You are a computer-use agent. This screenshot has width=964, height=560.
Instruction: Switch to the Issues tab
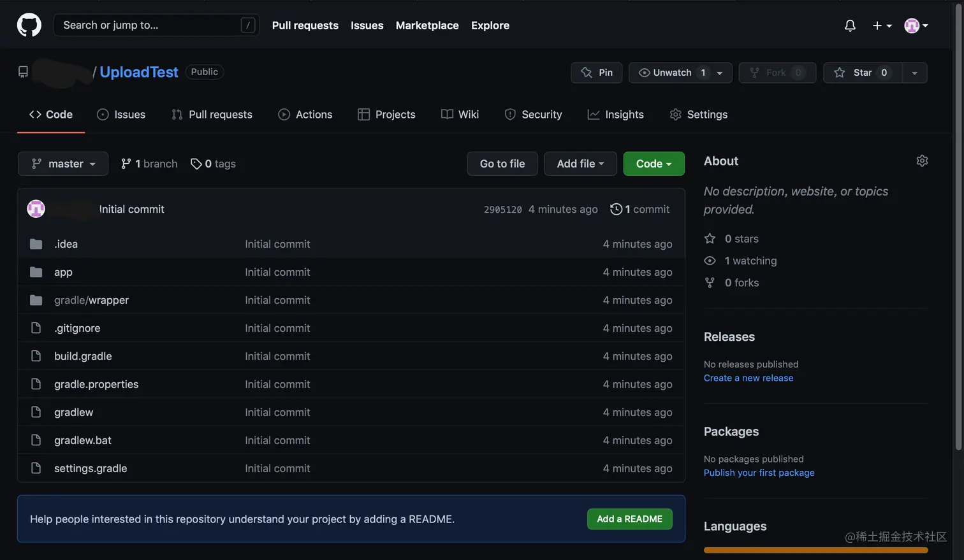[121, 115]
